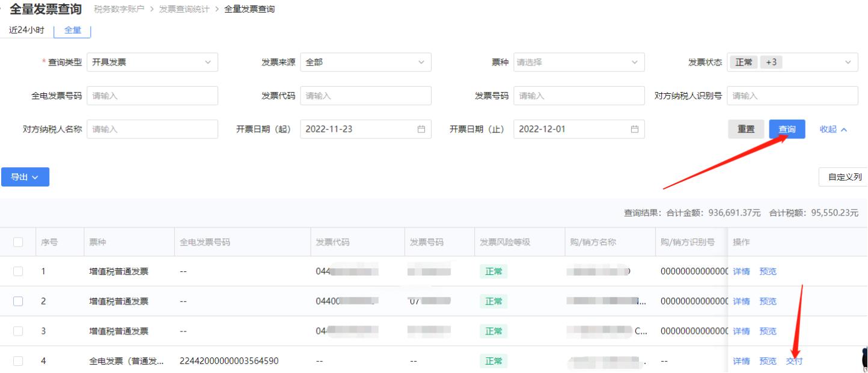Click the 全电发票号码 input field

(x=152, y=95)
